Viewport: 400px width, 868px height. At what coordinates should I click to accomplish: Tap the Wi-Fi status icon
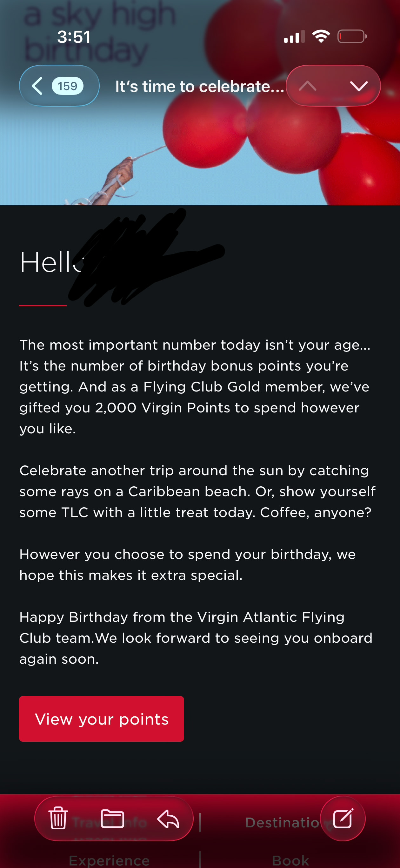click(x=321, y=36)
